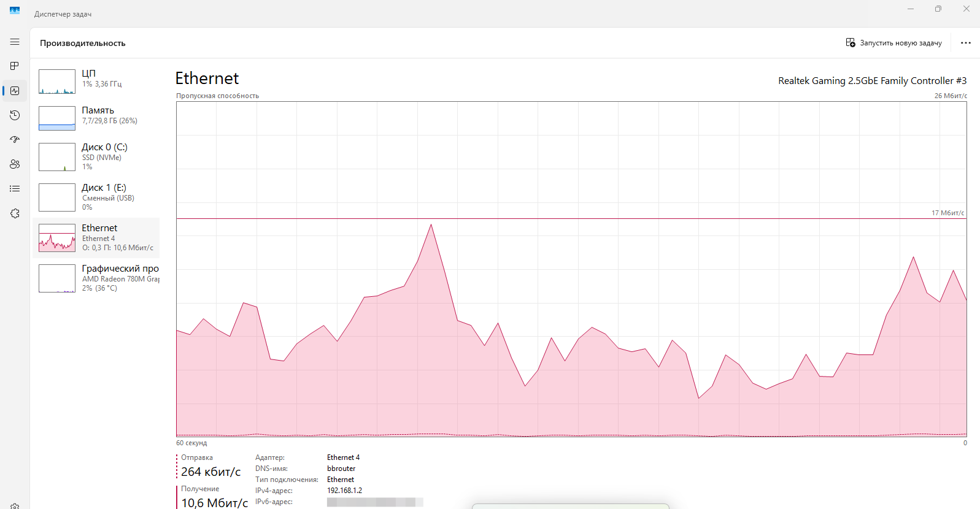The height and width of the screenshot is (509, 980).
Task: Open Details list icon in sidebar
Action: [15, 189]
